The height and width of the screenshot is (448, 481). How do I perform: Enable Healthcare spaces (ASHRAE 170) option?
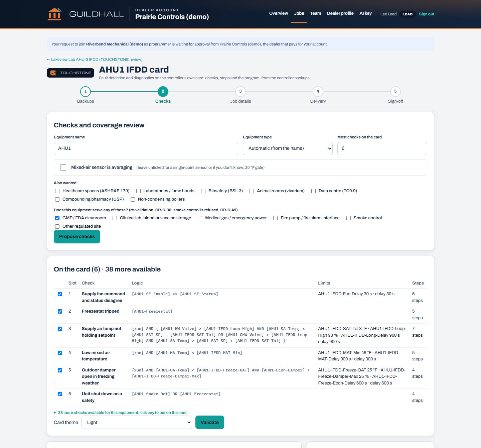[x=57, y=191]
